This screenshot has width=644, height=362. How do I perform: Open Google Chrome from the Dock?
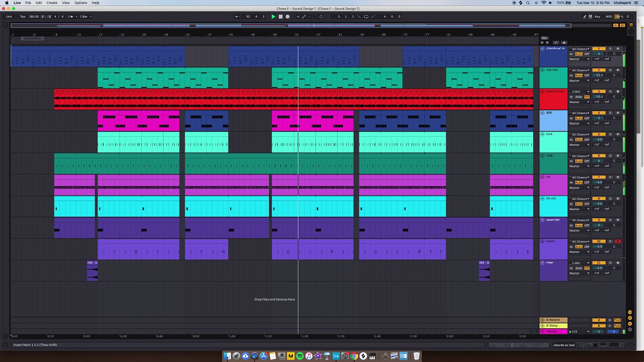click(x=354, y=356)
